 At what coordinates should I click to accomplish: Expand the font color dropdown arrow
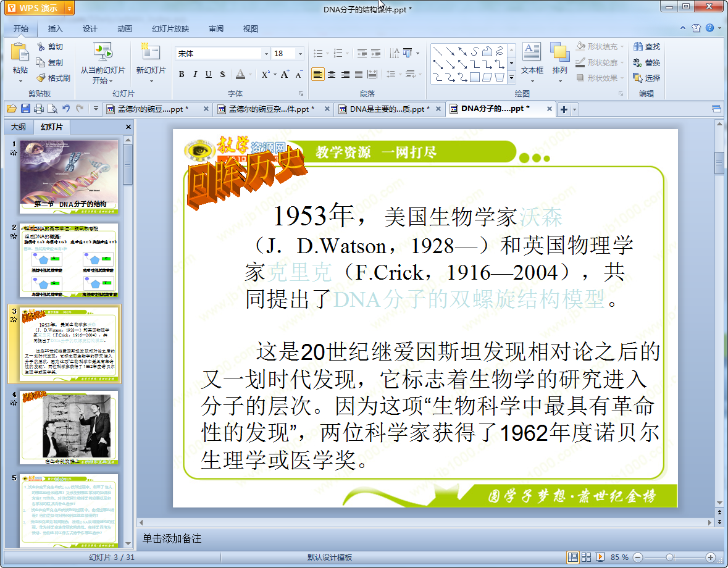click(250, 74)
